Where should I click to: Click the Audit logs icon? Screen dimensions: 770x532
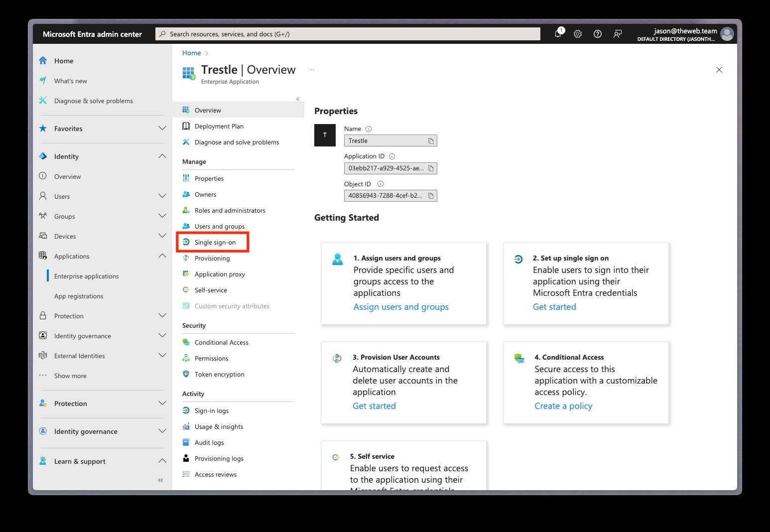[186, 442]
